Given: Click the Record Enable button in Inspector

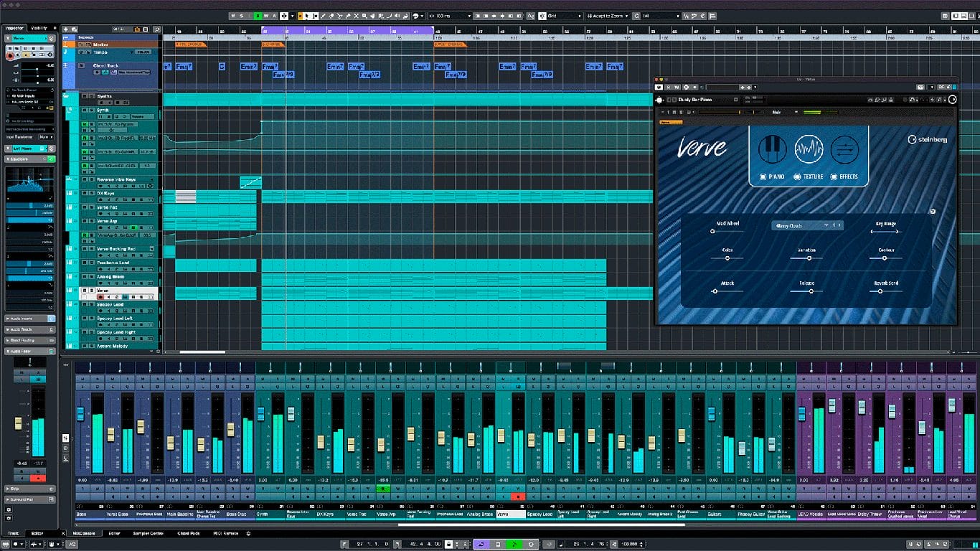Looking at the screenshot, I should [11, 55].
